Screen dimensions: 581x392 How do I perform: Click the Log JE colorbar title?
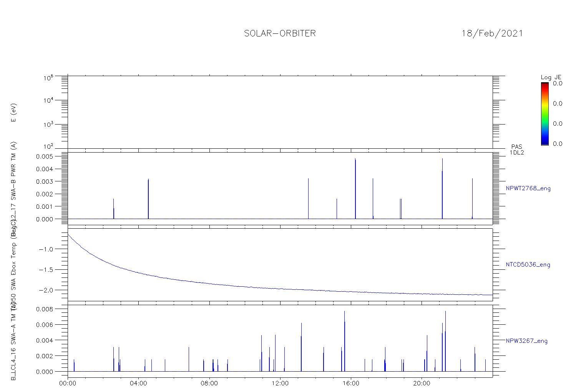click(551, 77)
